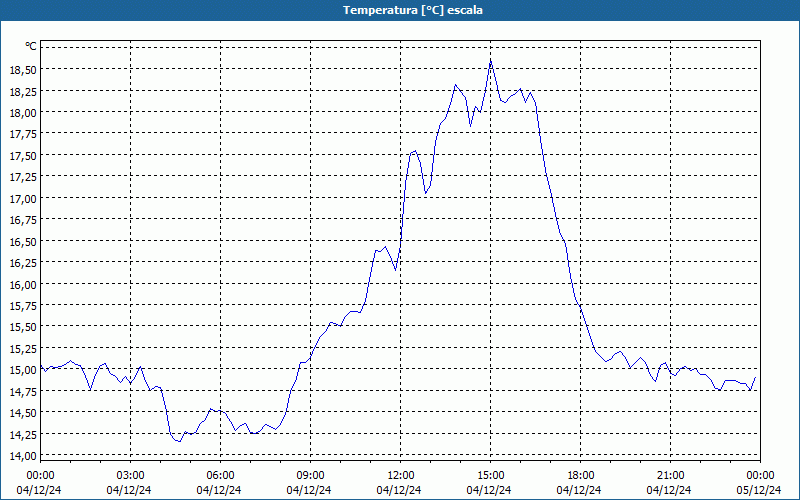
Task: Click the 00:00 label above 04/12/24
Action: pyautogui.click(x=40, y=476)
